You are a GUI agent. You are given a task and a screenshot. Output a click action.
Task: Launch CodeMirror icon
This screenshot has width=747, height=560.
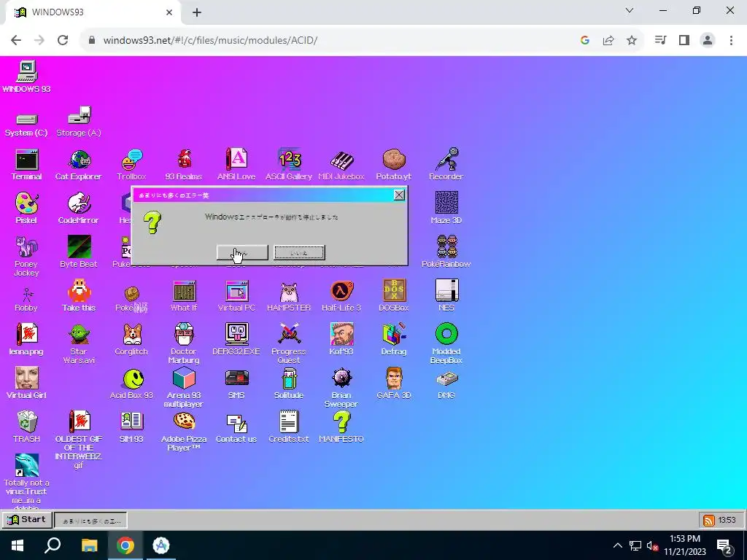tap(79, 208)
